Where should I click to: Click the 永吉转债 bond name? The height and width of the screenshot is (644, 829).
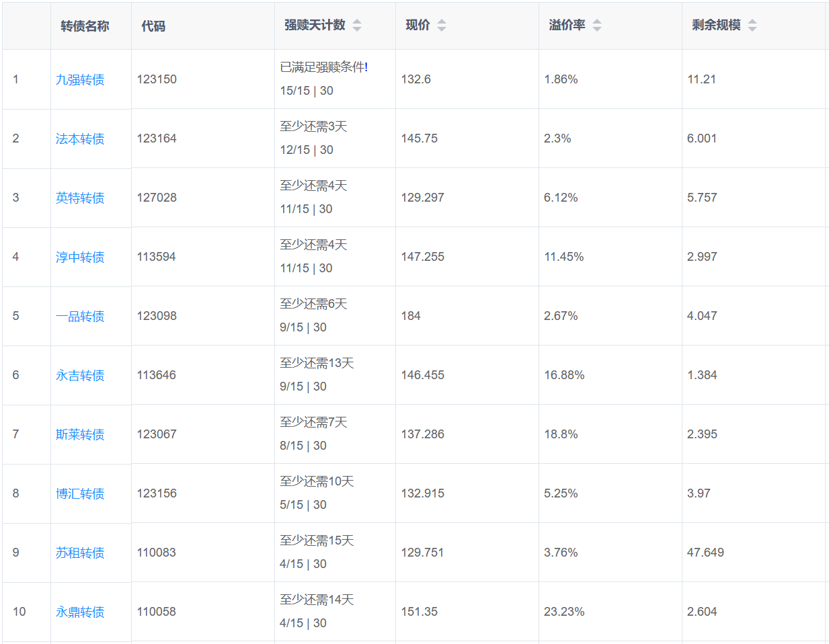pyautogui.click(x=80, y=376)
